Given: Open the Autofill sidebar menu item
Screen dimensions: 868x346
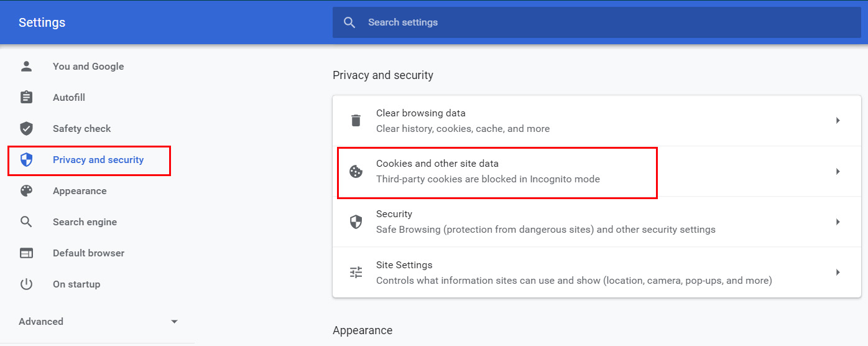Looking at the screenshot, I should [x=68, y=98].
